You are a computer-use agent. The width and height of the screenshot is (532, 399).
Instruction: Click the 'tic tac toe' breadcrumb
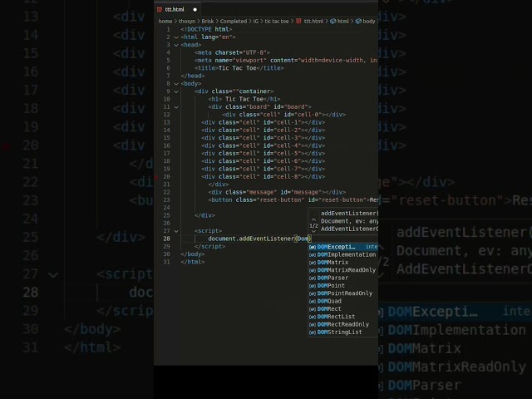(x=277, y=22)
